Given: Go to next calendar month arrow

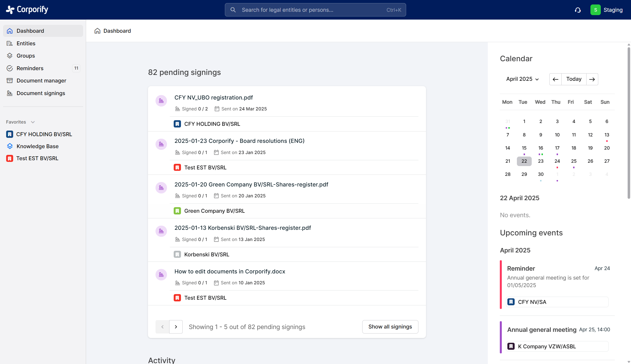Looking at the screenshot, I should coord(592,79).
